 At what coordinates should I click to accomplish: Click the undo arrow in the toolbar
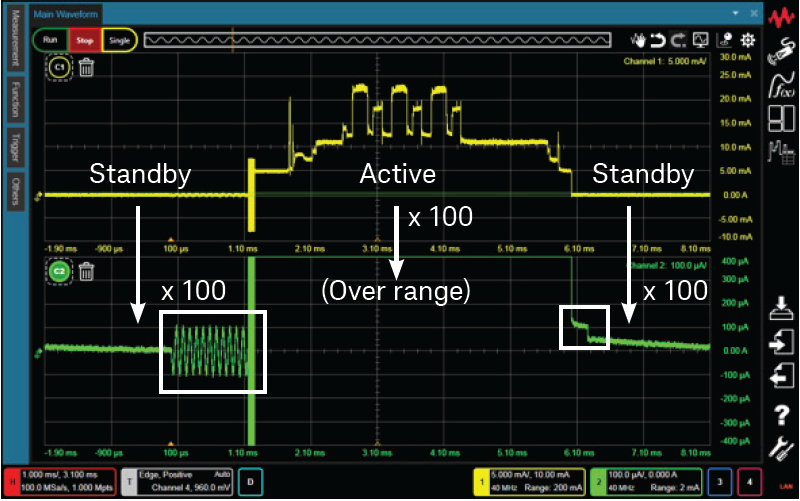coord(659,41)
